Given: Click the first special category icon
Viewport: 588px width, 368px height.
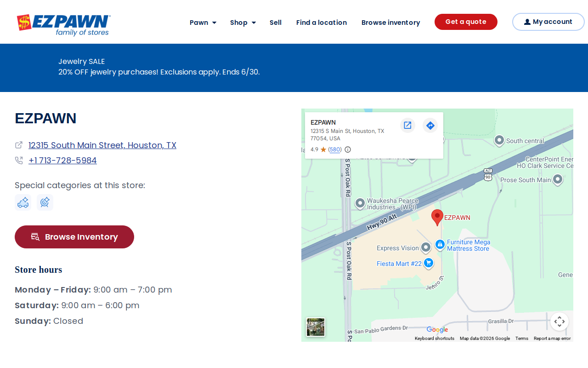Looking at the screenshot, I should tap(23, 202).
